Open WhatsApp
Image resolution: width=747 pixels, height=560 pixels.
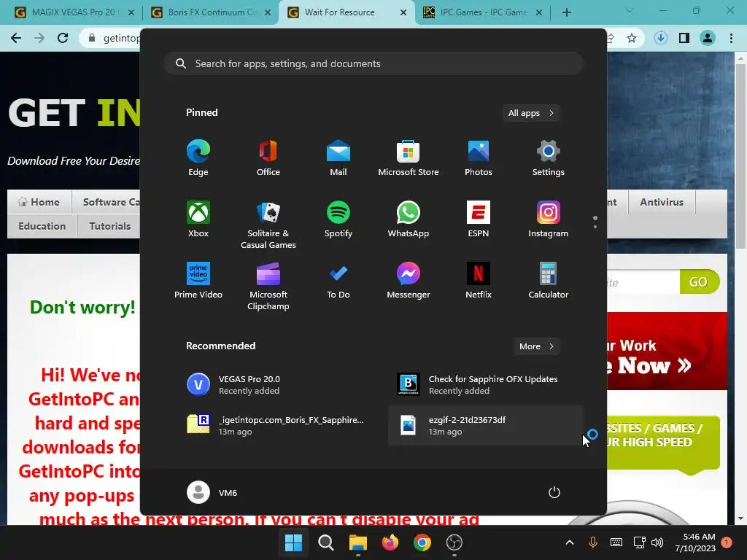409,219
